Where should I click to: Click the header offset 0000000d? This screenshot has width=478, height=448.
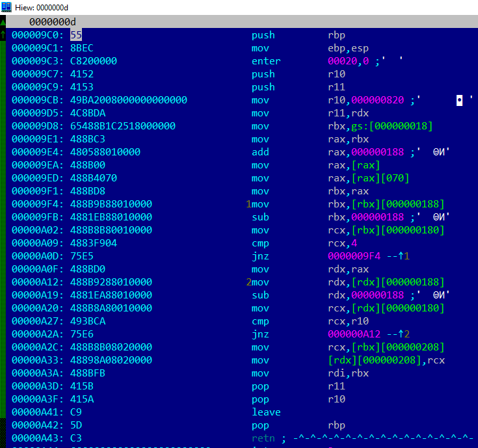click(x=53, y=22)
